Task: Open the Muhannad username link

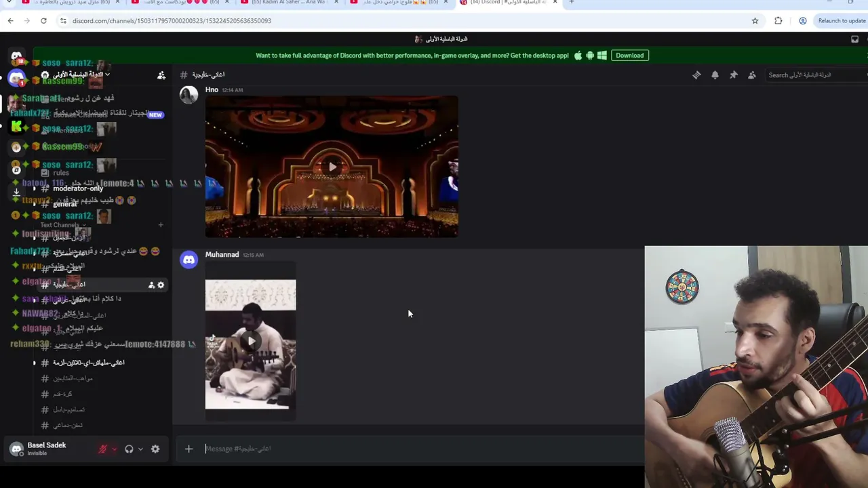Action: point(222,255)
